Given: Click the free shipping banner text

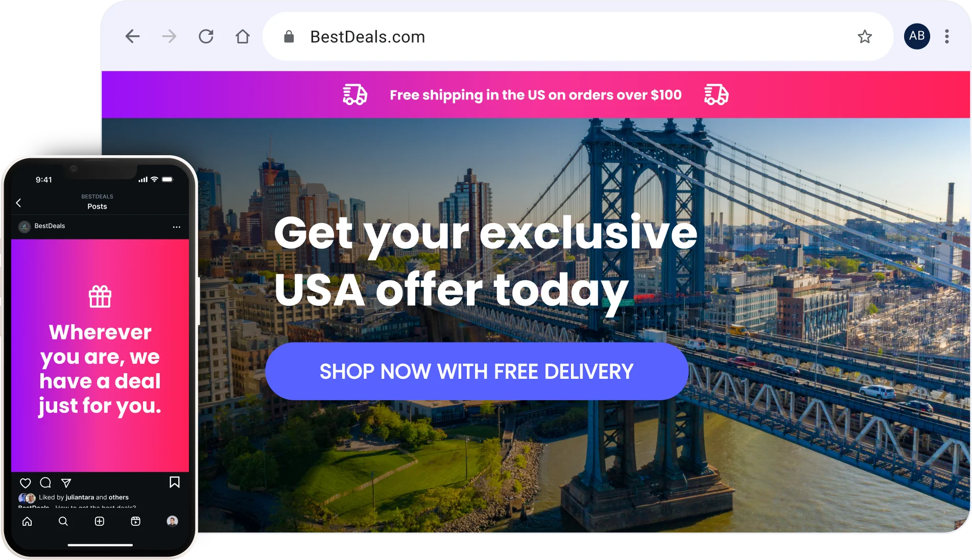Looking at the screenshot, I should 535,95.
